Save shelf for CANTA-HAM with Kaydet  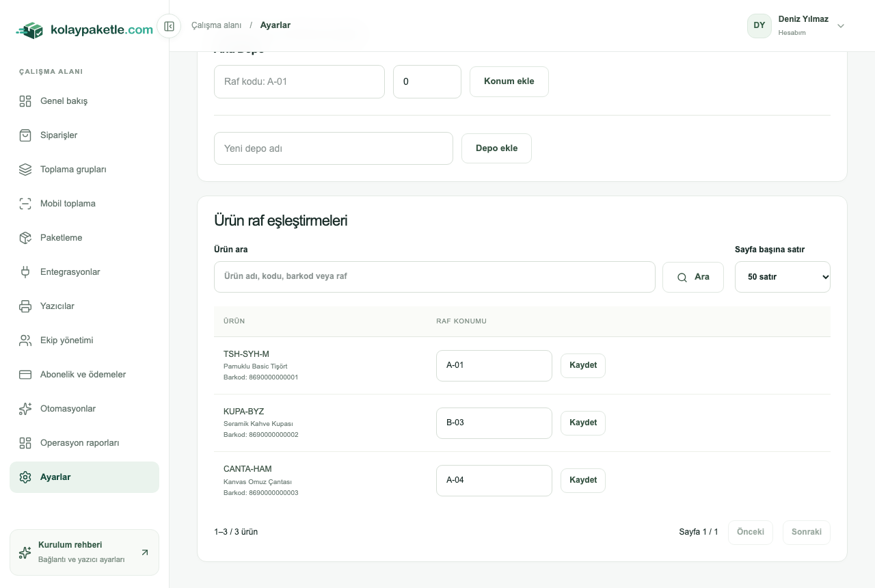click(583, 480)
